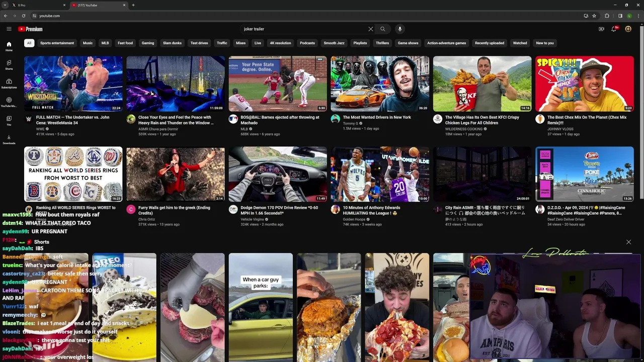Select the Sports entertainment chip
The height and width of the screenshot is (362, 644).
[57, 43]
